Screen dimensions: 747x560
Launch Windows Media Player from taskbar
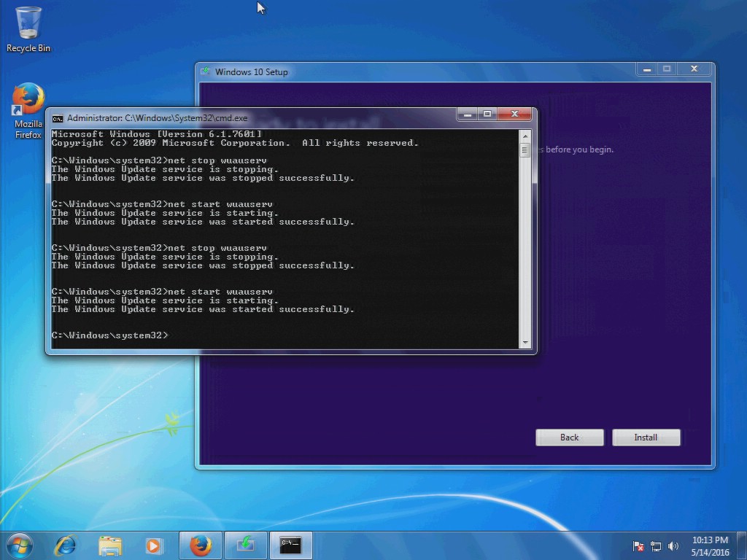(x=153, y=545)
